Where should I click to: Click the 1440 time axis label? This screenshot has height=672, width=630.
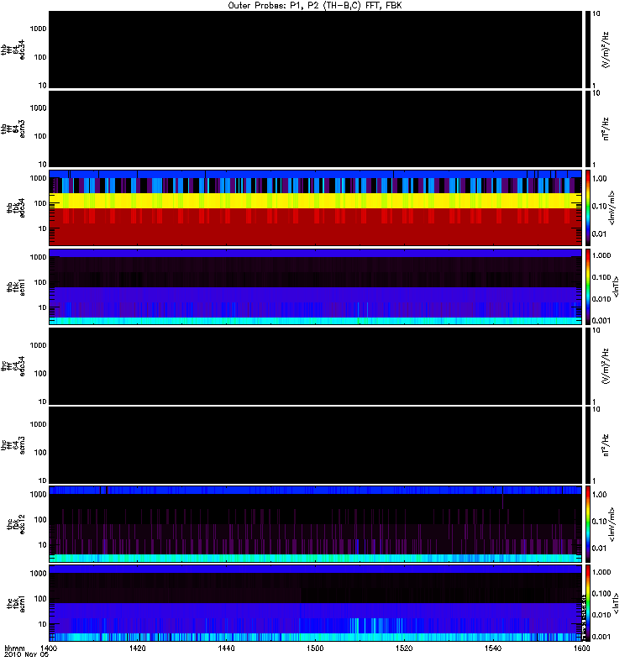pyautogui.click(x=226, y=648)
